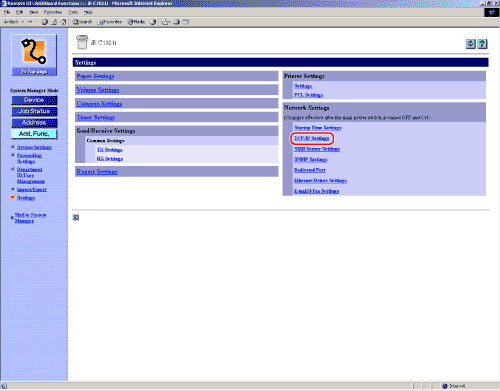Click the To Top Page icon
The height and width of the screenshot is (391, 500).
point(34,55)
